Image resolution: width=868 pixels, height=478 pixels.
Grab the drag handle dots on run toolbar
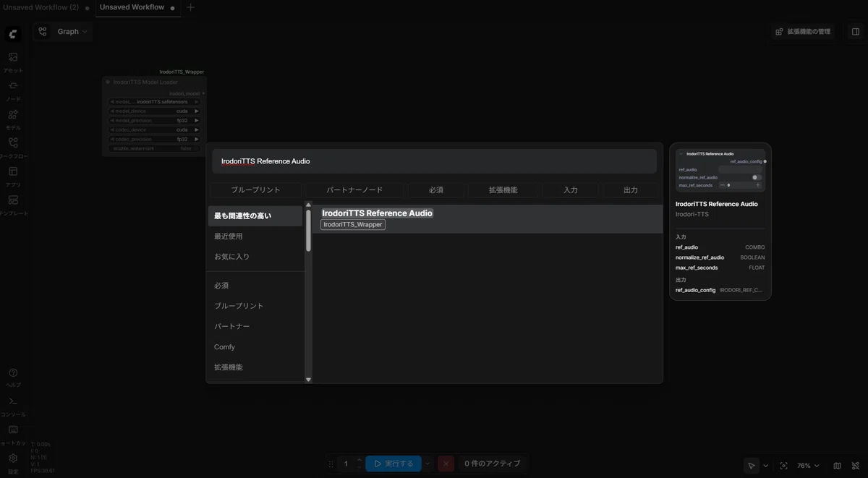click(x=331, y=464)
